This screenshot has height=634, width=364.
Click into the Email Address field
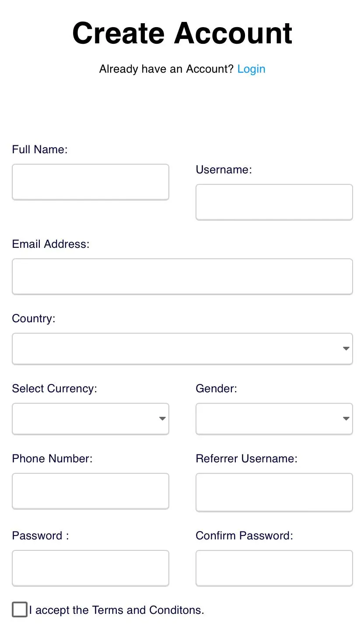point(182,277)
